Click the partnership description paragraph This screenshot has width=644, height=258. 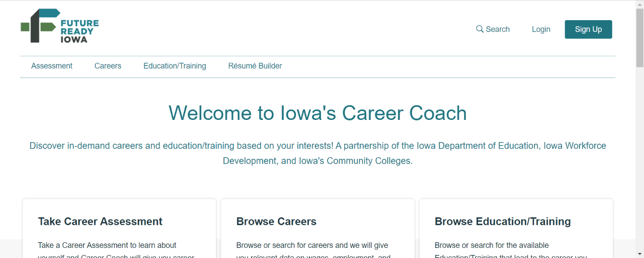pyautogui.click(x=317, y=153)
